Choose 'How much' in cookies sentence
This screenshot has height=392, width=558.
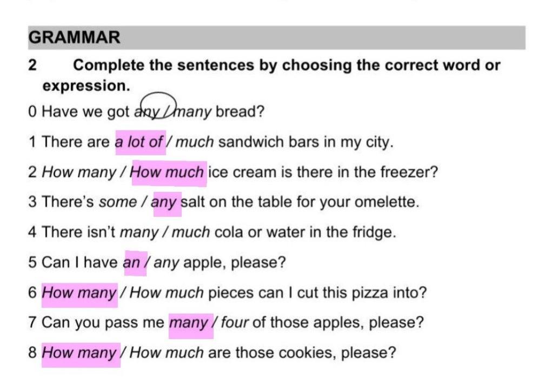click(x=167, y=353)
